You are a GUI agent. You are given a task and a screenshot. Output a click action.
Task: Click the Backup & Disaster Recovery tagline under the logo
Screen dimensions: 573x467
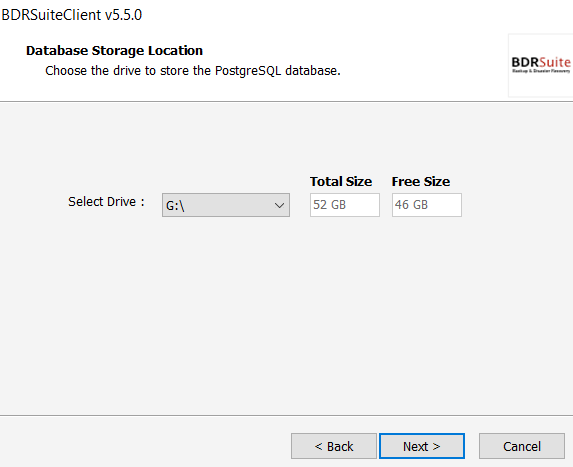[x=541, y=71]
